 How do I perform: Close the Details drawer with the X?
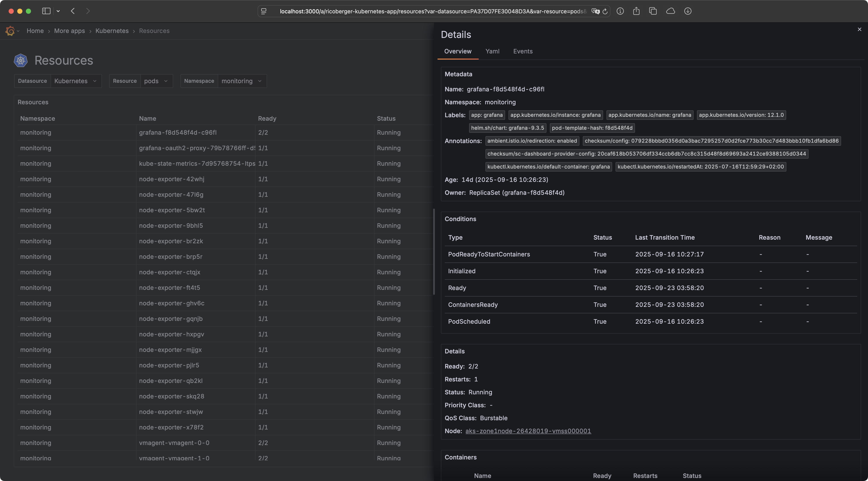coord(859,29)
